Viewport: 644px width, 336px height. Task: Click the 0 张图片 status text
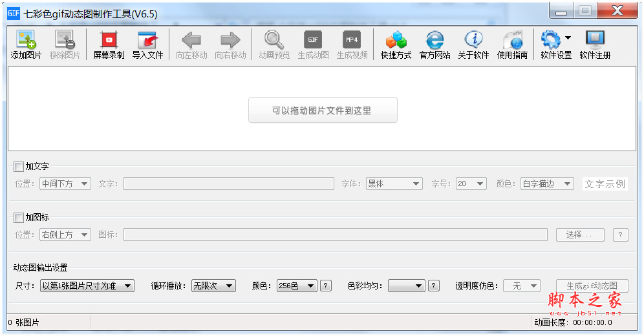tap(23, 322)
